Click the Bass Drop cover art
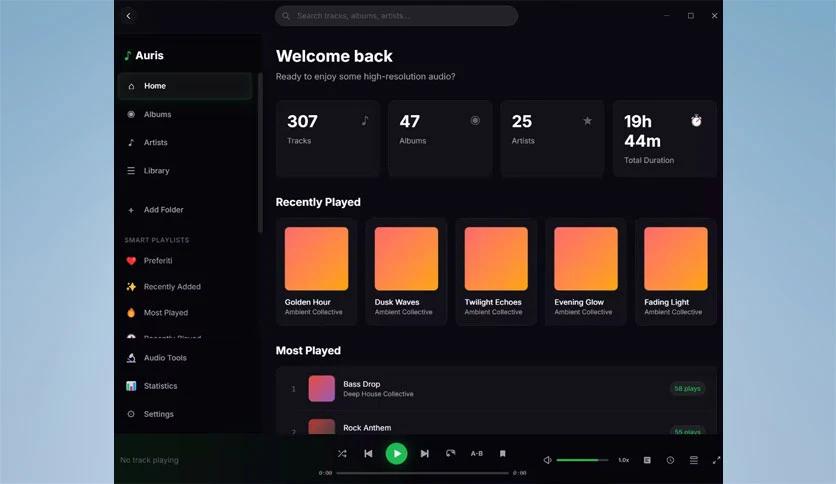 (321, 389)
